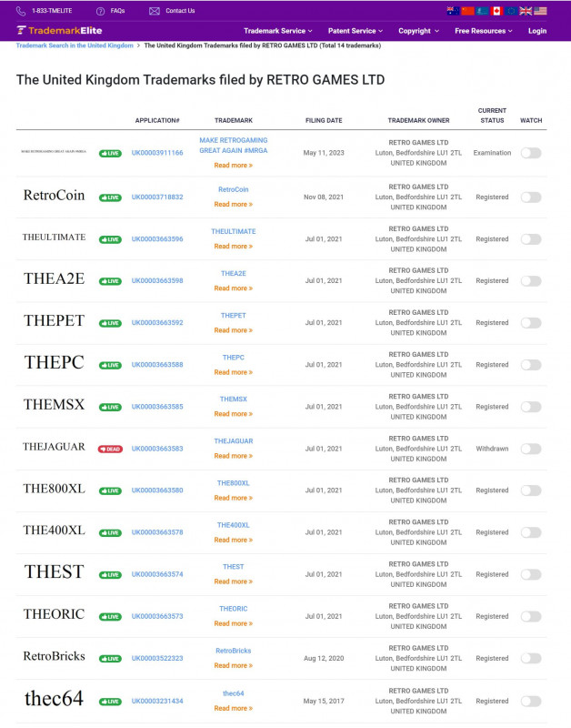Click the green LIVE badge for RetroCoin

110,197
